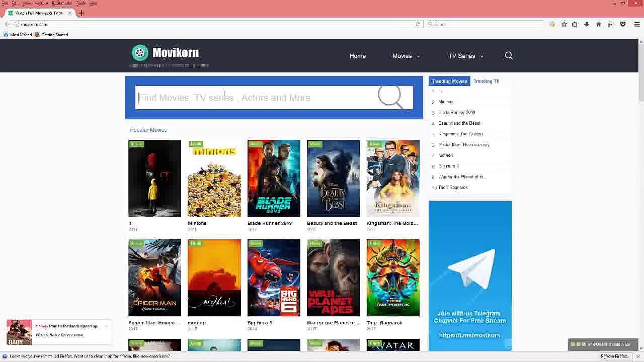The width and height of the screenshot is (644, 362).
Task: Click Blade Runner 2049 in trending list
Action: (x=456, y=113)
